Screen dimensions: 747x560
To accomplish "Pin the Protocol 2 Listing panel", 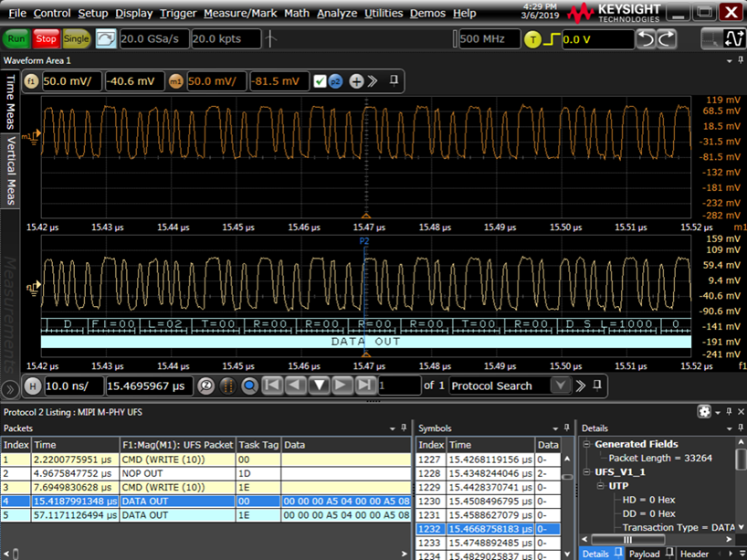I will (x=728, y=411).
